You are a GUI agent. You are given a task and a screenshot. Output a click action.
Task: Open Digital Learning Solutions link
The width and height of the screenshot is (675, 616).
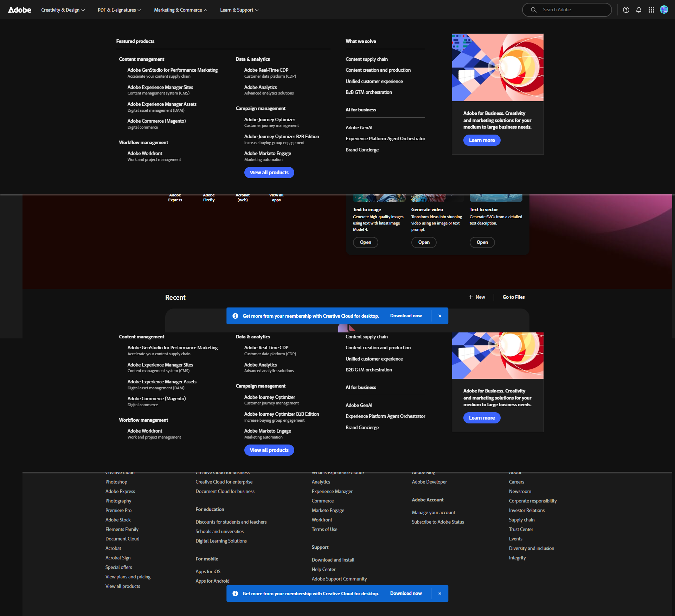point(221,541)
